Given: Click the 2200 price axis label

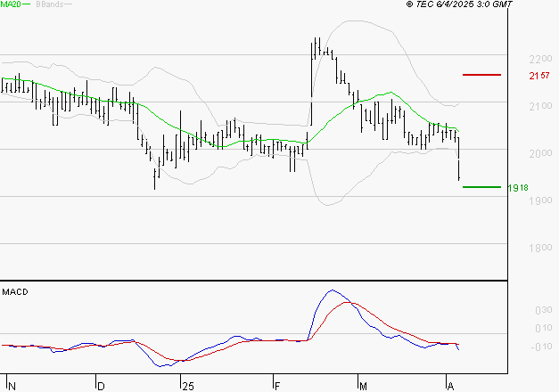Looking at the screenshot, I should [x=540, y=59].
